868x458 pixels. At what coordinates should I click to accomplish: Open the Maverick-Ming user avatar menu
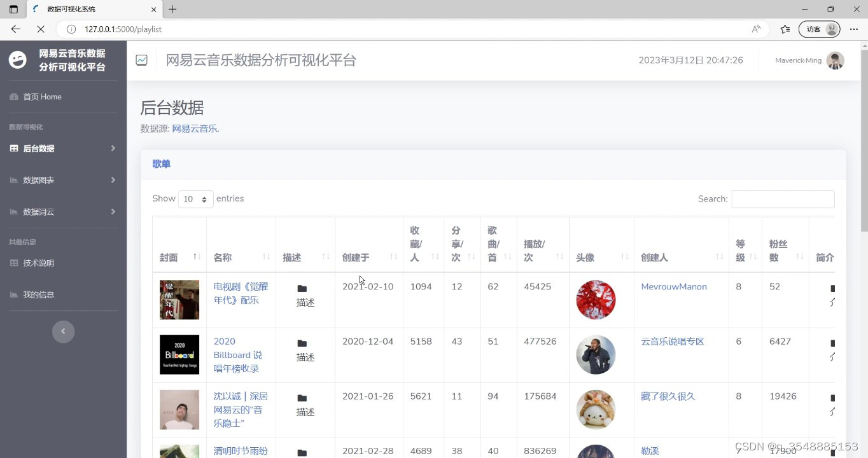(835, 60)
